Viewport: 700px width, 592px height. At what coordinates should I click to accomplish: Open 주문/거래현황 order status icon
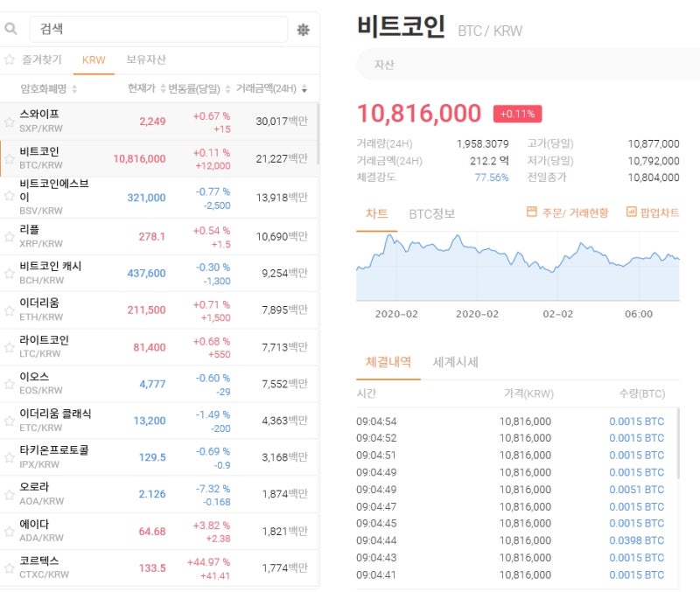click(x=531, y=212)
